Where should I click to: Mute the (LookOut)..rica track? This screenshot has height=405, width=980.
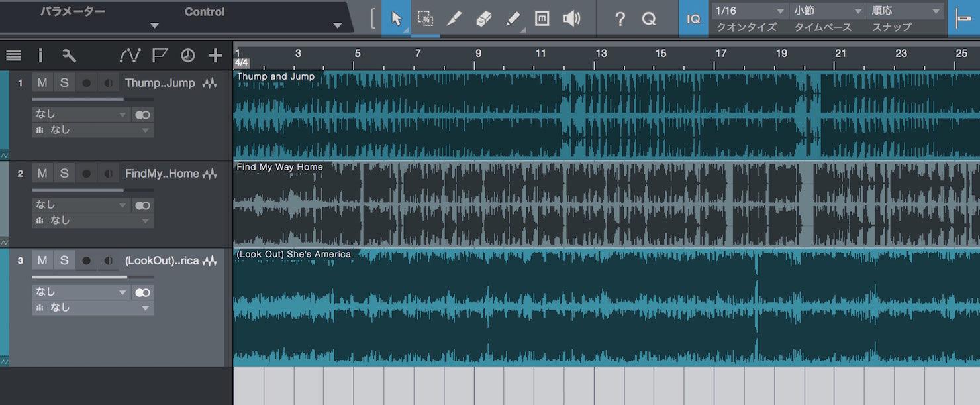pos(42,260)
